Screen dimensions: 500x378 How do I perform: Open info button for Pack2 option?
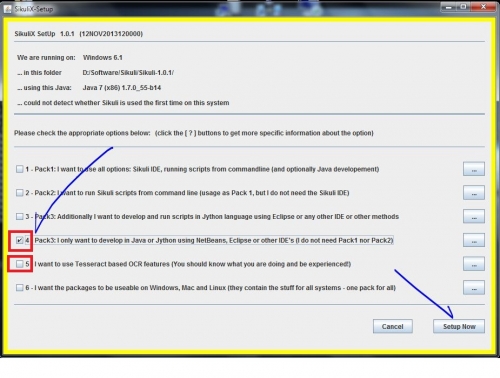coord(474,193)
